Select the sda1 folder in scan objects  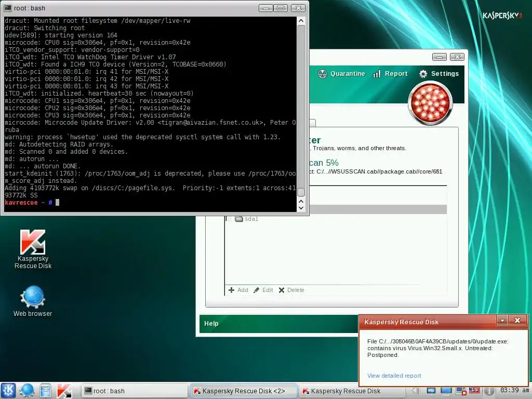(247, 219)
